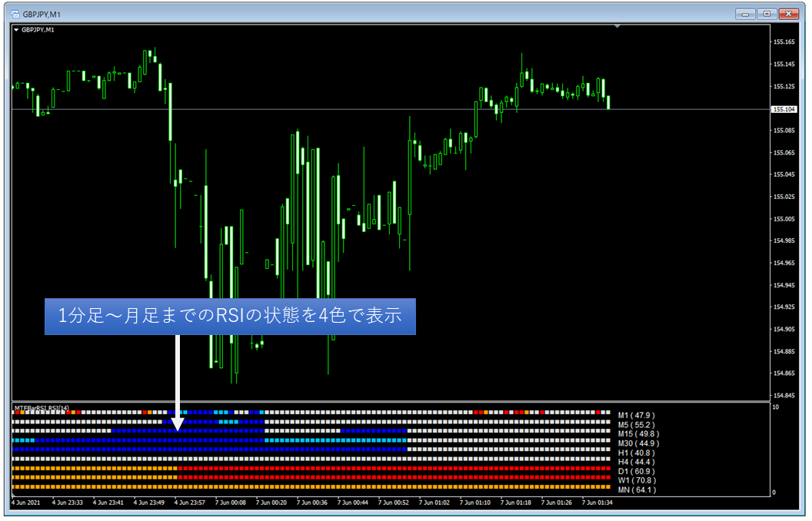Close the GBPJPY,M1 chart window
812x521 pixels.
(x=789, y=14)
